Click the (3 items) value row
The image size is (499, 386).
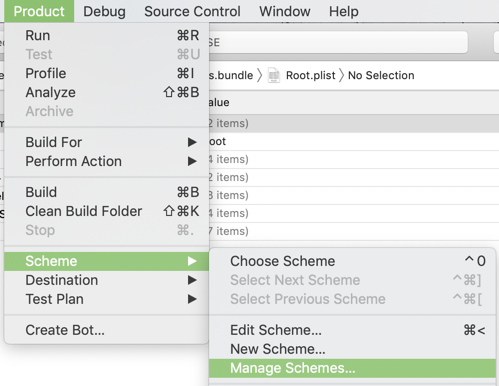pos(354,195)
